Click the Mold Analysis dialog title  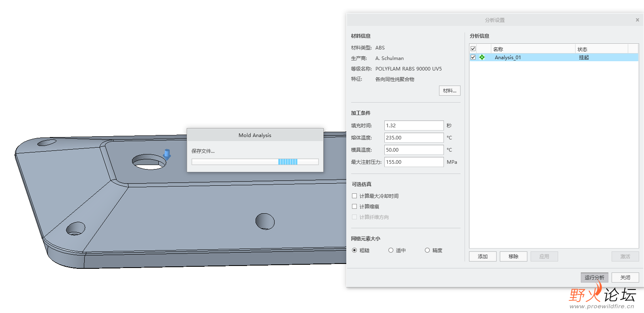[x=255, y=135]
